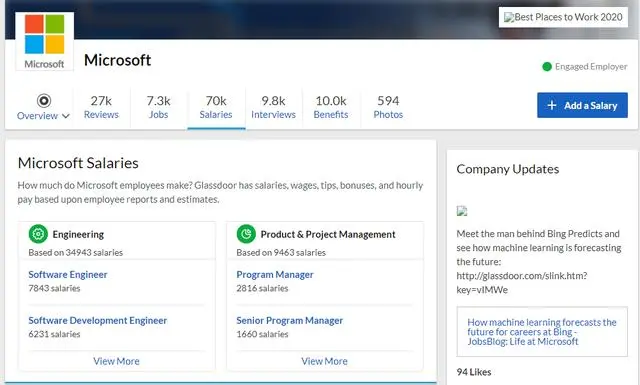Click the Engineering gear icon
This screenshot has width=640, height=385.
point(38,234)
